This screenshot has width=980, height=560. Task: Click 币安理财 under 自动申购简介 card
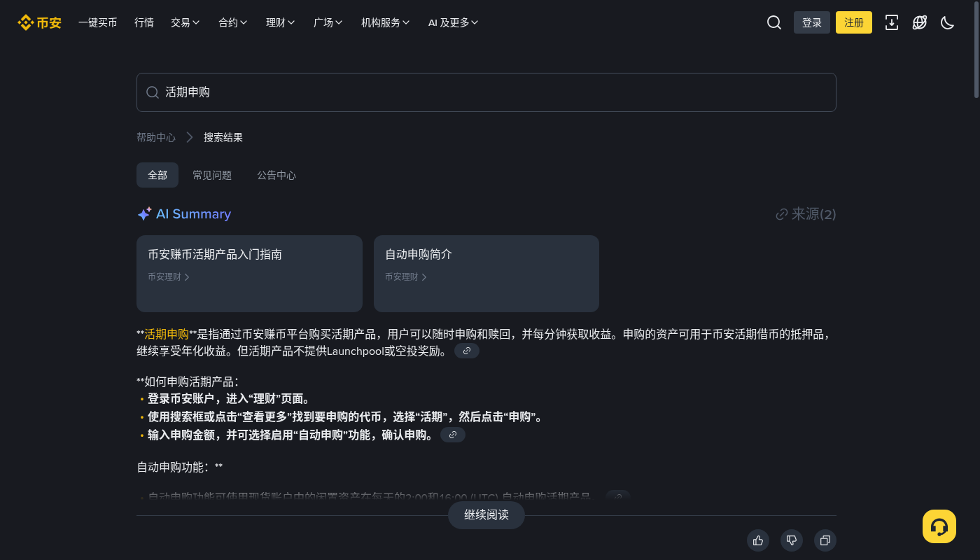pyautogui.click(x=406, y=277)
